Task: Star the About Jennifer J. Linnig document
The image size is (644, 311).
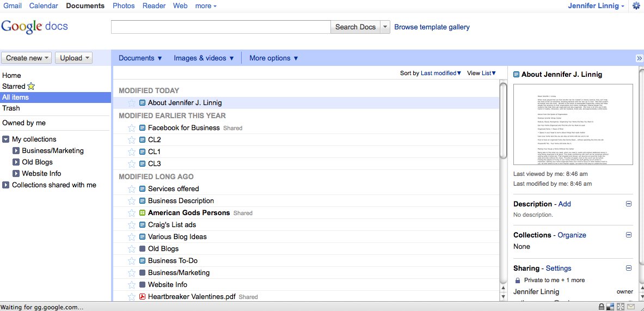Action: (x=131, y=103)
